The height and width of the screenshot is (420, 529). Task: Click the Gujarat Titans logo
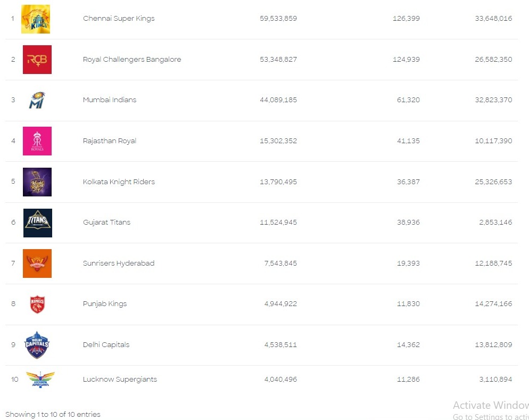pos(37,223)
